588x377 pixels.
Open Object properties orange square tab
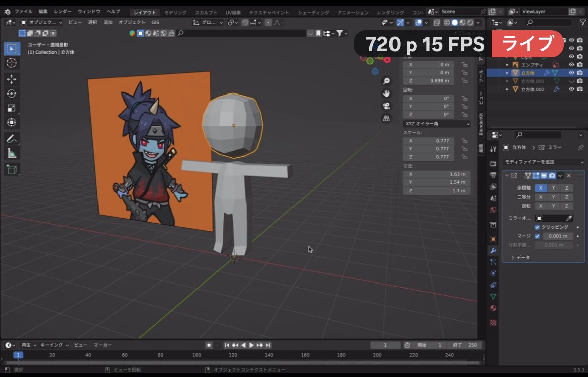coord(493,239)
